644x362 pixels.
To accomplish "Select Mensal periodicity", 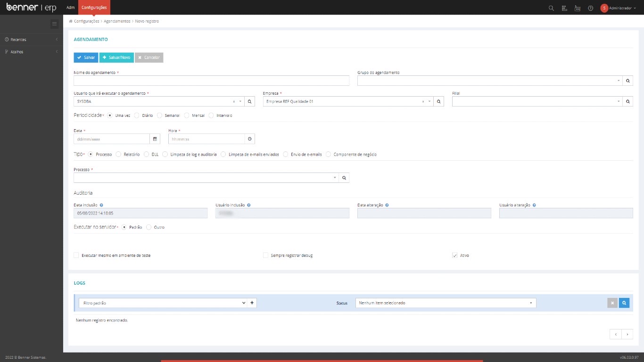I will pos(187,115).
